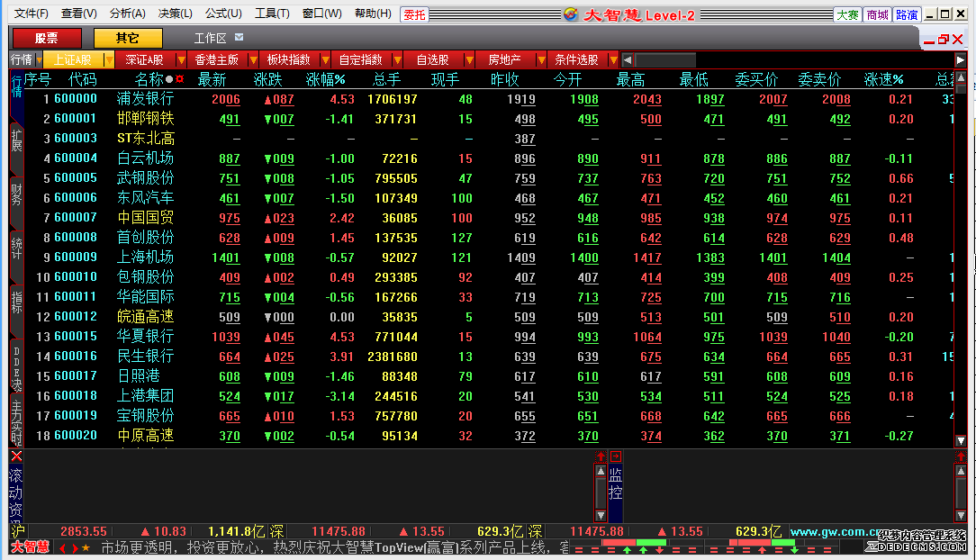976x560 pixels.
Task: Sort by the 总手 column header
Action: [387, 79]
